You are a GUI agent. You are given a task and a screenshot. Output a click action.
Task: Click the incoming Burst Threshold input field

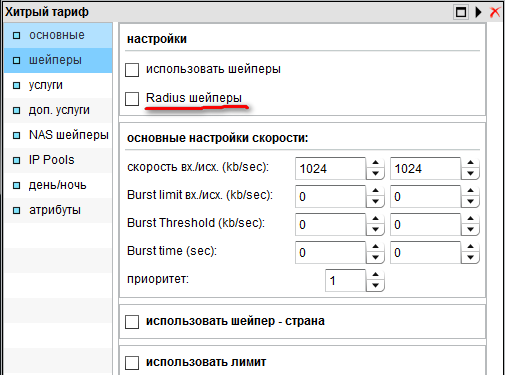click(x=330, y=225)
